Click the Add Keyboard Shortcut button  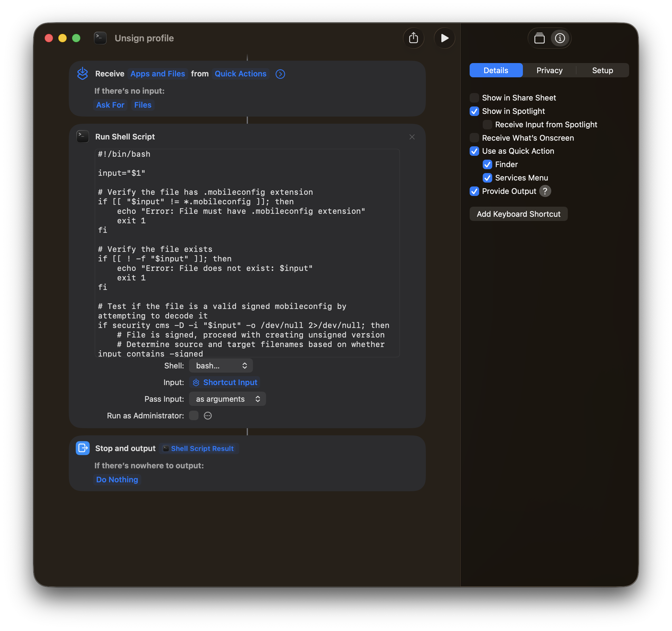[518, 214]
